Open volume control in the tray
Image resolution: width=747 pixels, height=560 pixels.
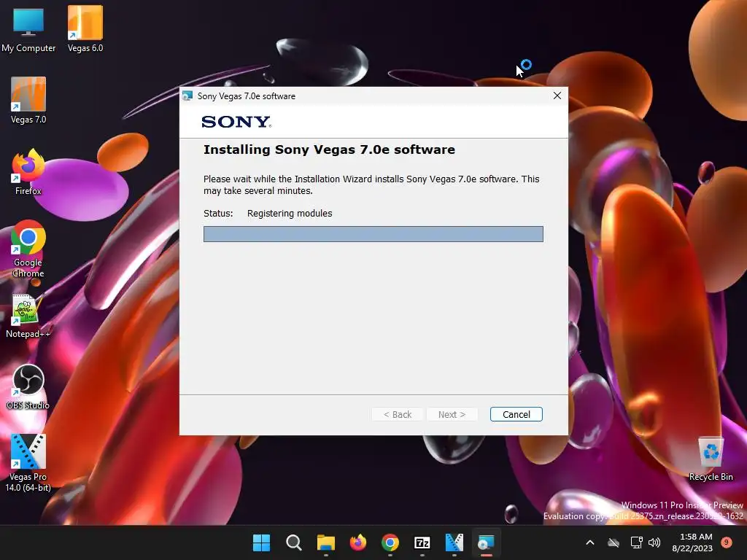click(654, 542)
